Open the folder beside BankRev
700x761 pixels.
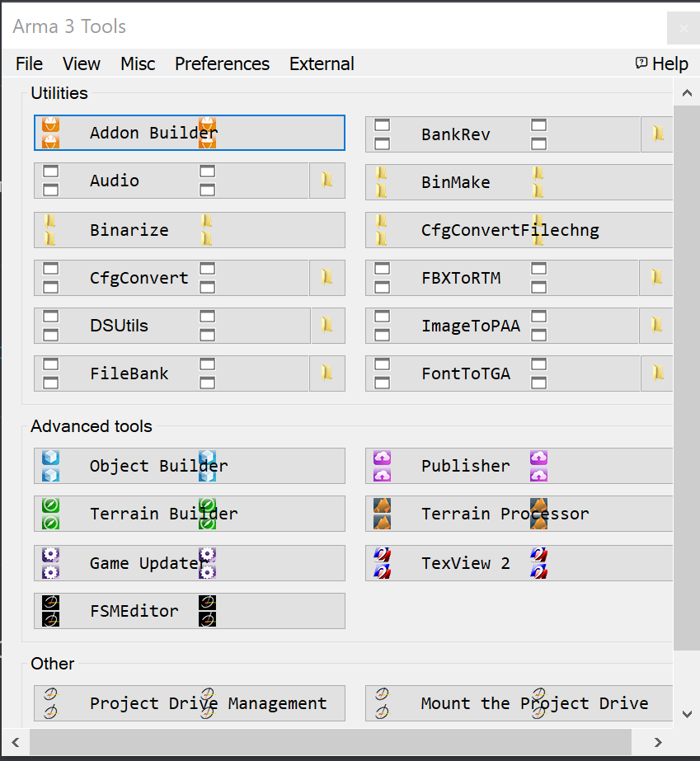pyautogui.click(x=657, y=134)
